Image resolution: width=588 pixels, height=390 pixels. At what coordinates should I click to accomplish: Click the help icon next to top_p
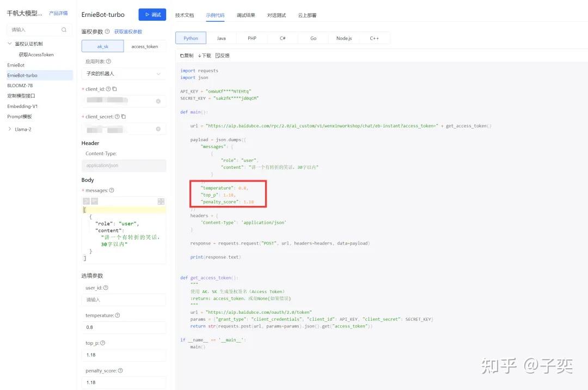pyautogui.click(x=103, y=343)
